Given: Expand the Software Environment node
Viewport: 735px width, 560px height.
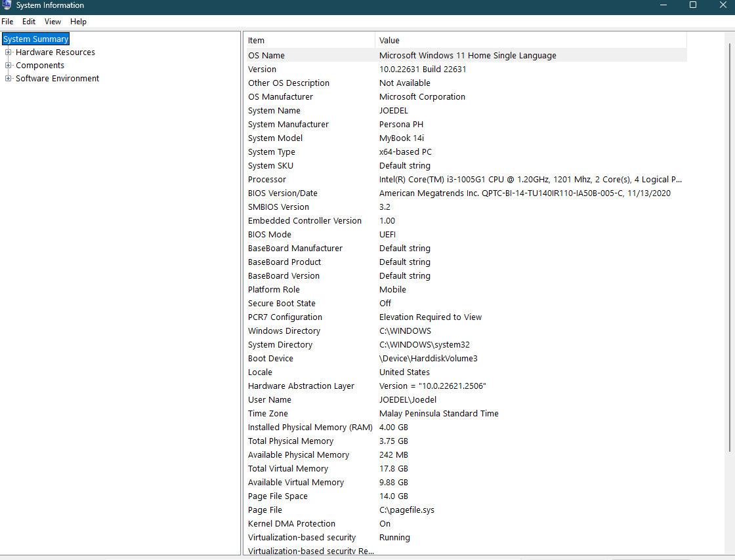Looking at the screenshot, I should 8,78.
